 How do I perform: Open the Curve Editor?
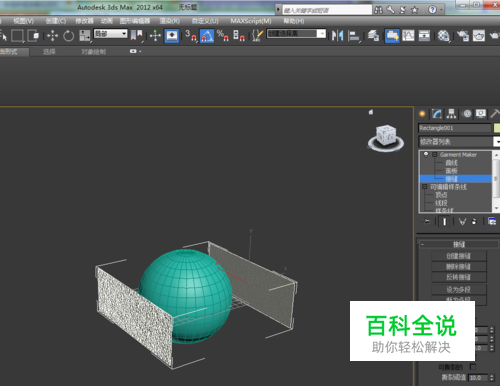point(408,36)
